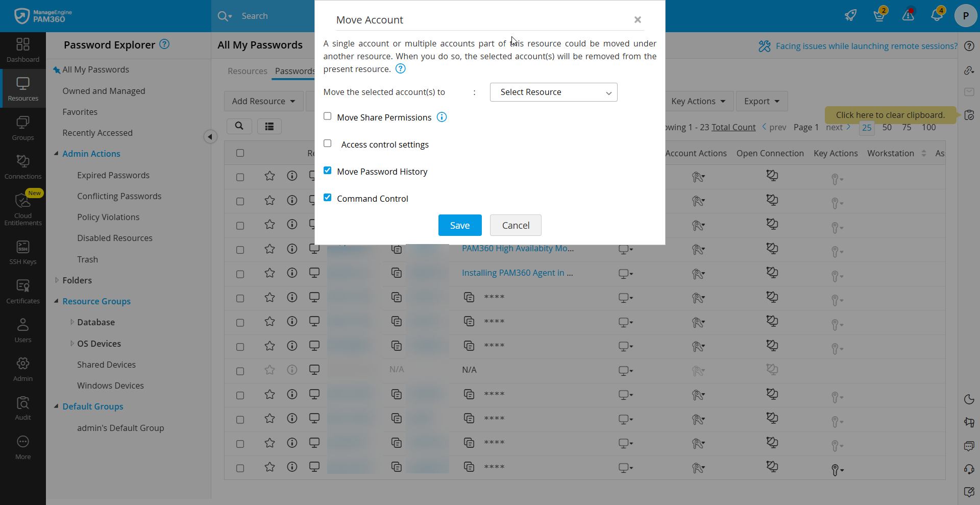
Task: Collapse the Default Groups section
Action: [x=57, y=406]
